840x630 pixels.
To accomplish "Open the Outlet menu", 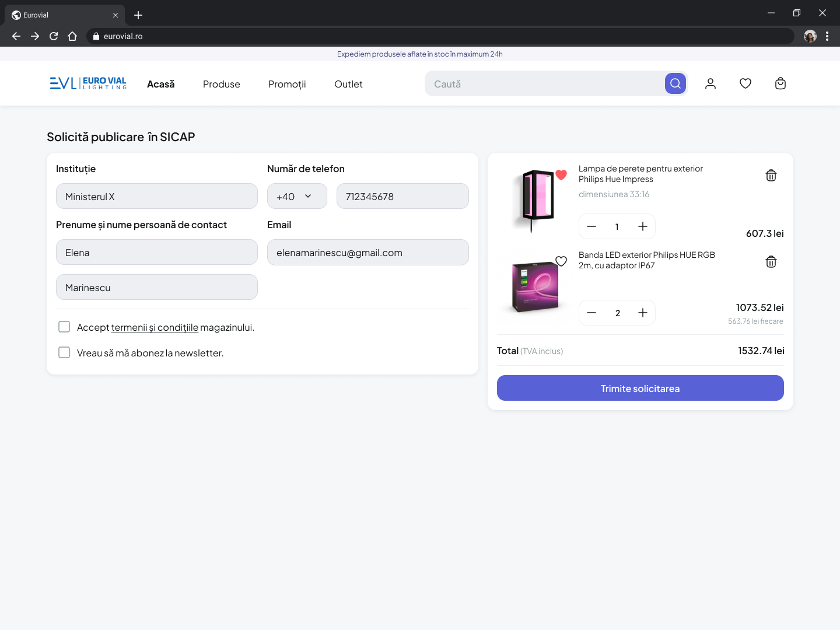I will (348, 84).
